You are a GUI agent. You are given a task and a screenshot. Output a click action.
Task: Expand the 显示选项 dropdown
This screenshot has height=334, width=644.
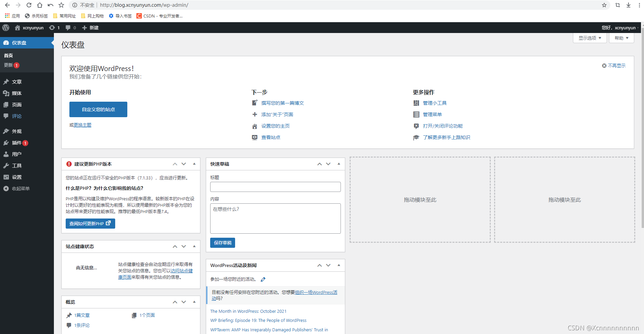pyautogui.click(x=590, y=38)
